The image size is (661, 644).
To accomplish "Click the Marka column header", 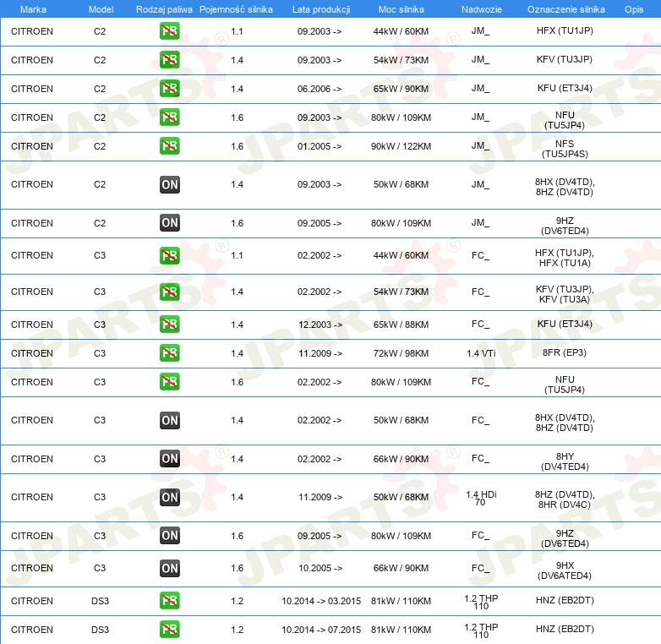I will (33, 9).
